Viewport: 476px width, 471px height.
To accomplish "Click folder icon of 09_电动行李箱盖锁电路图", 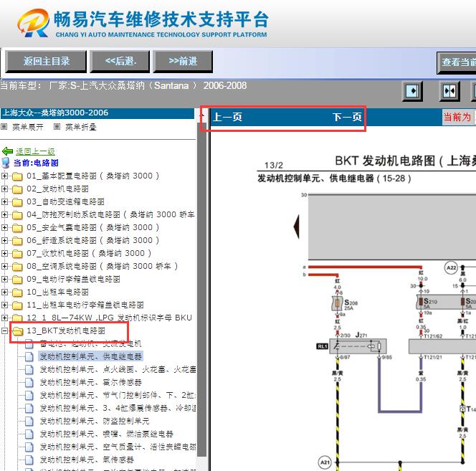I will pos(17,280).
